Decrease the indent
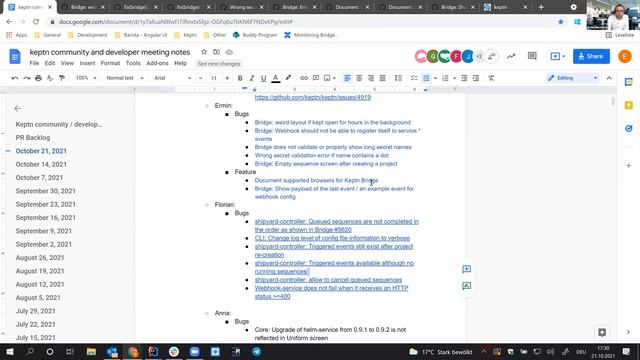The image size is (640, 360). 464,78
